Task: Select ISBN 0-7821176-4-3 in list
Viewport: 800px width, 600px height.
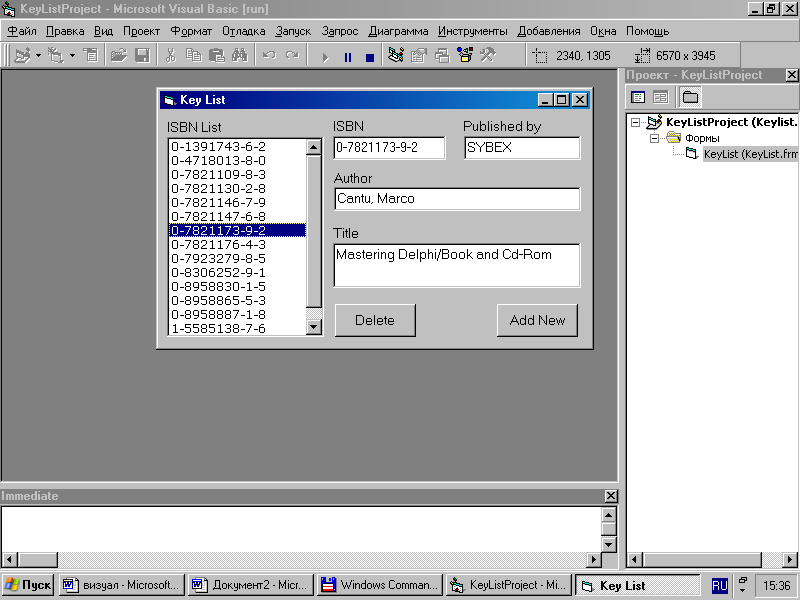Action: [237, 244]
